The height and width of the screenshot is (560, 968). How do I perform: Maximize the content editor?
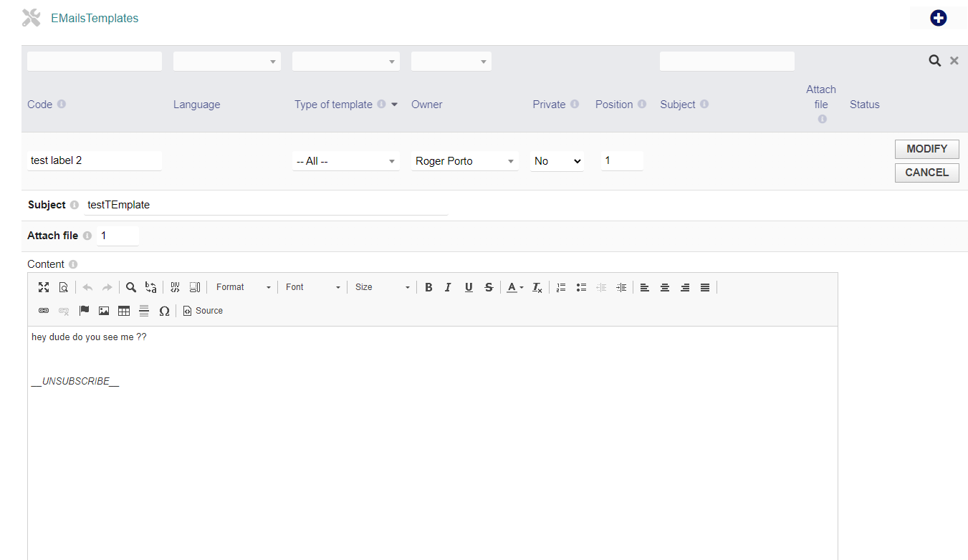click(x=44, y=287)
